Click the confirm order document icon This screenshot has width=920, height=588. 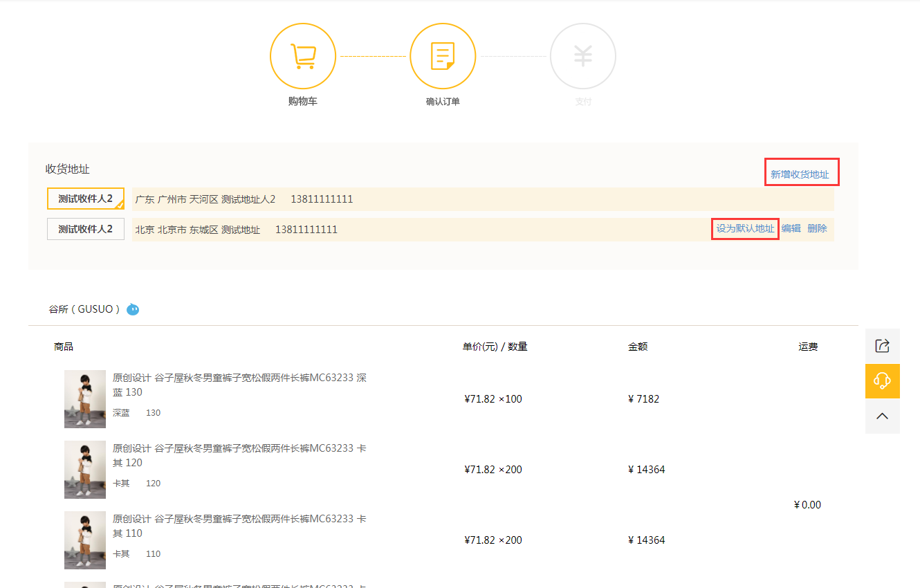tap(443, 56)
